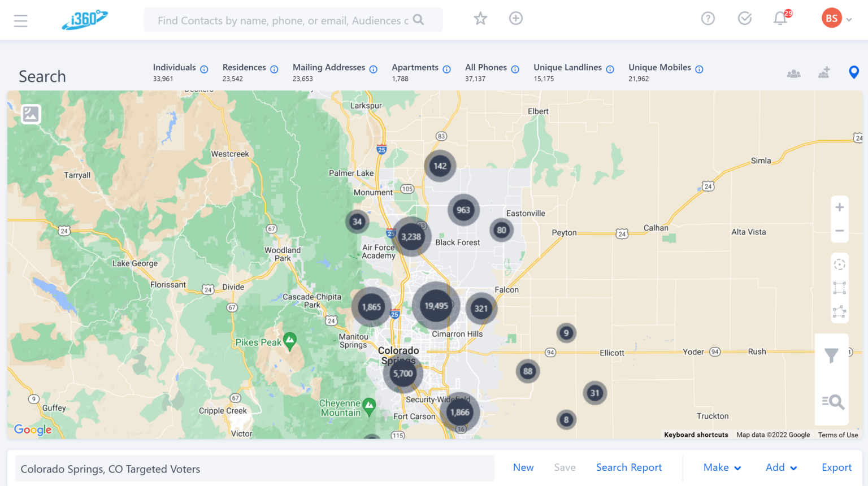This screenshot has width=868, height=486.
Task: Select the rectangle area selection tool
Action: click(840, 288)
